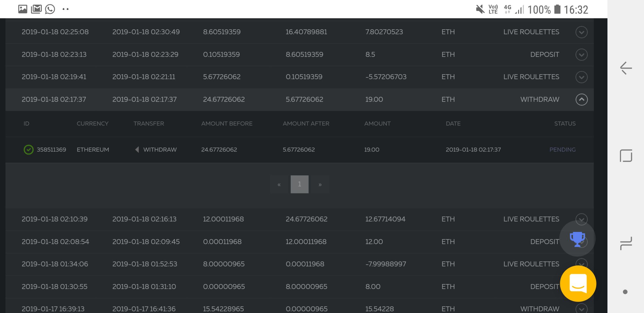Click the PENDING status text
This screenshot has width=644, height=313.
[x=562, y=150]
